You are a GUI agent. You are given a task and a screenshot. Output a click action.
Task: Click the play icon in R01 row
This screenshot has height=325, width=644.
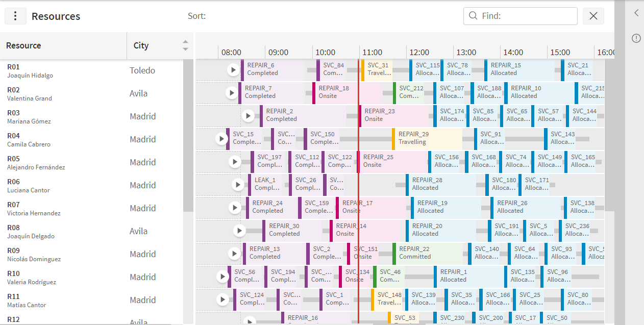[233, 69]
